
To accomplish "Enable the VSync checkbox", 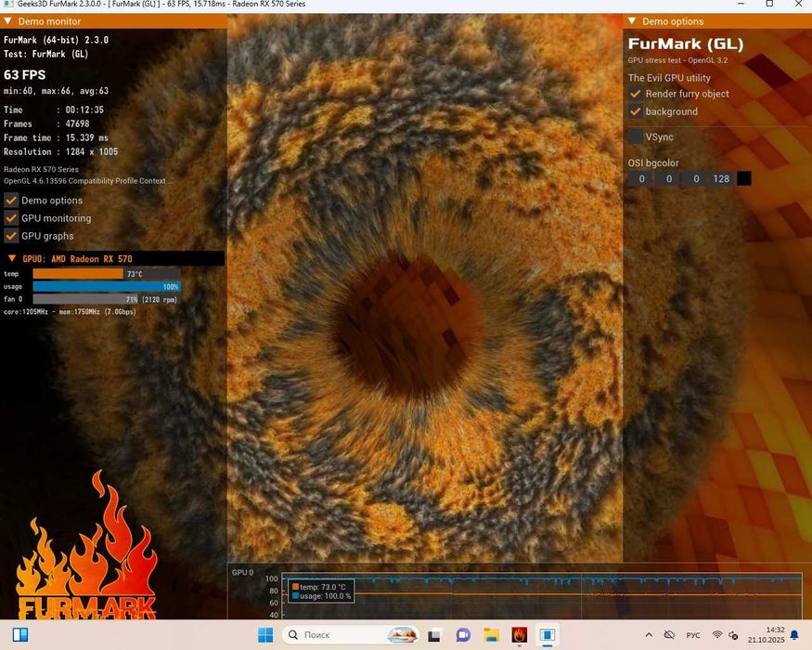I will [x=635, y=136].
